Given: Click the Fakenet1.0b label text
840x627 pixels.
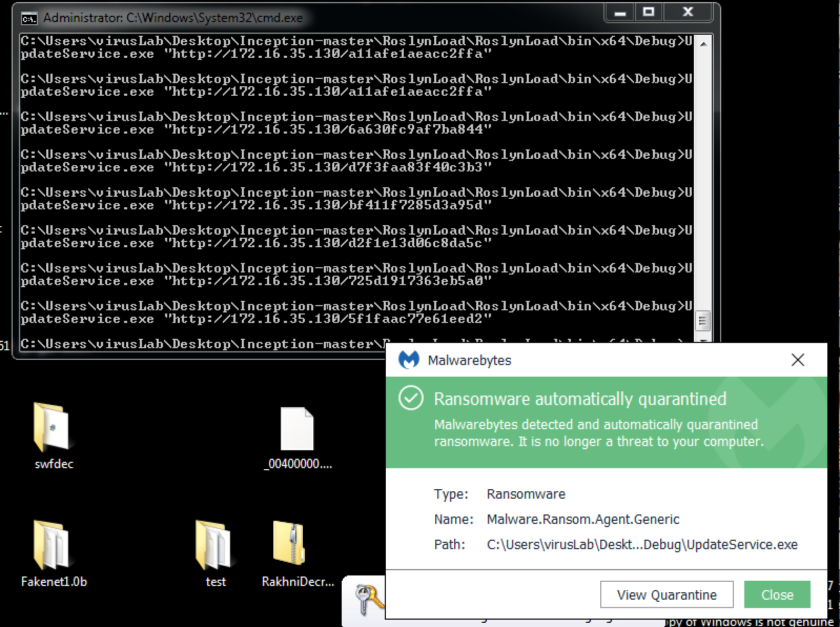Looking at the screenshot, I should (54, 582).
